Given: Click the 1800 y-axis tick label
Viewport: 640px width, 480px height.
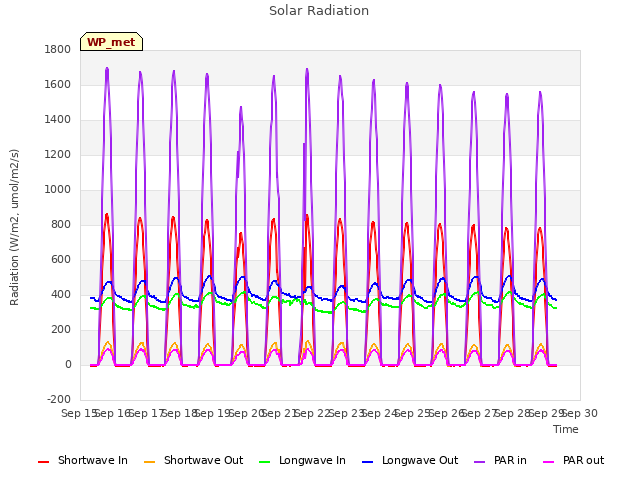Looking at the screenshot, I should 58,49.
